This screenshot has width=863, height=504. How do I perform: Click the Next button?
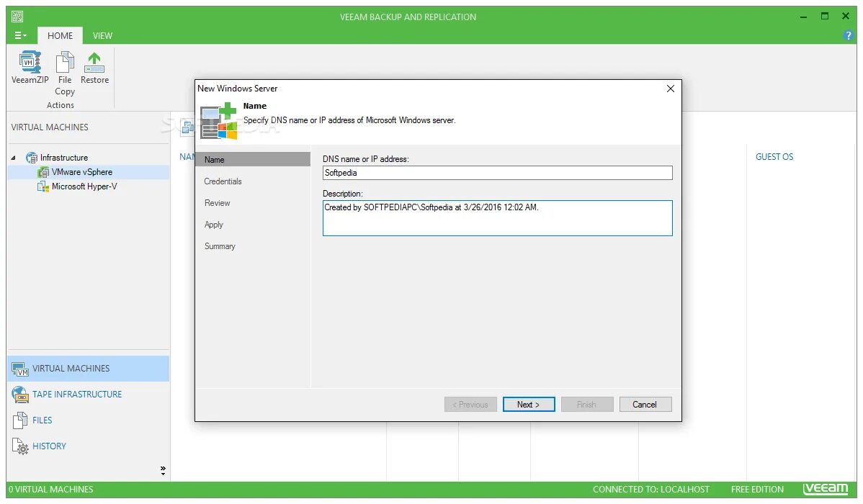528,405
